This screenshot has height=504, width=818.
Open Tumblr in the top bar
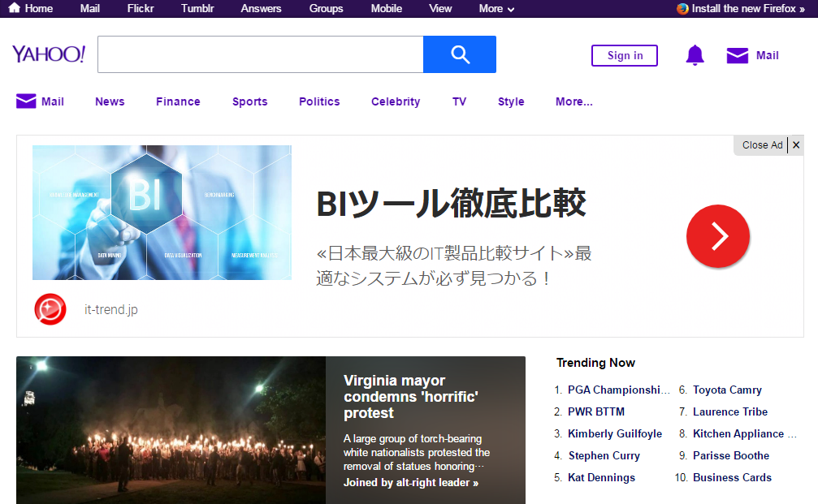pos(197,8)
